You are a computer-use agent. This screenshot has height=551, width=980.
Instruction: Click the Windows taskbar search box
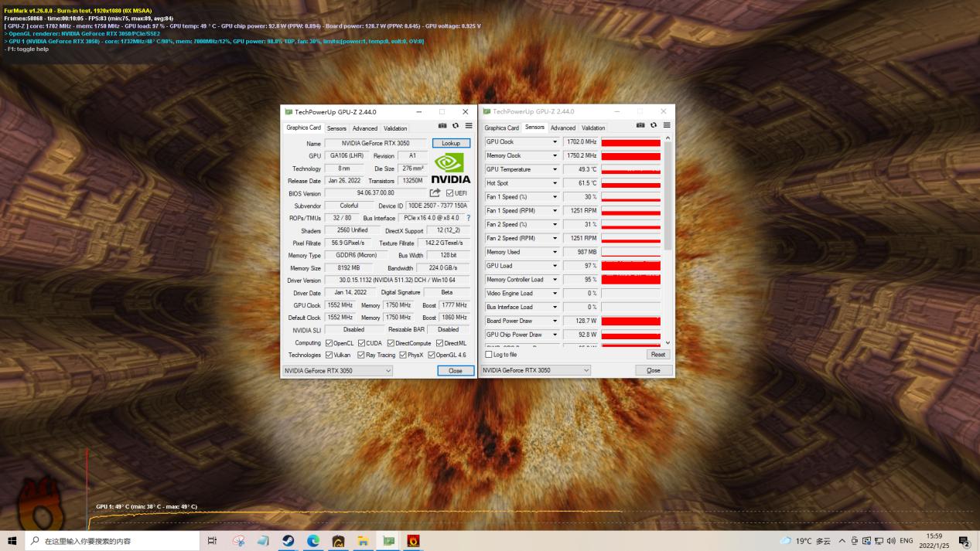[108, 541]
